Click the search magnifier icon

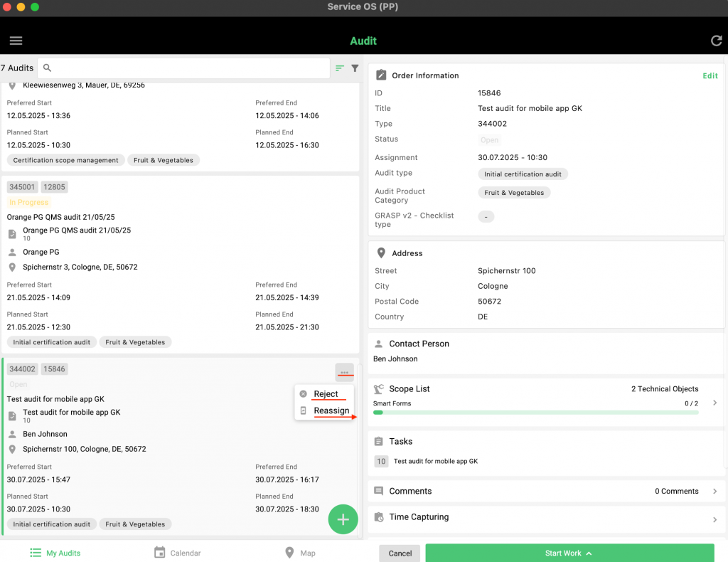(48, 68)
